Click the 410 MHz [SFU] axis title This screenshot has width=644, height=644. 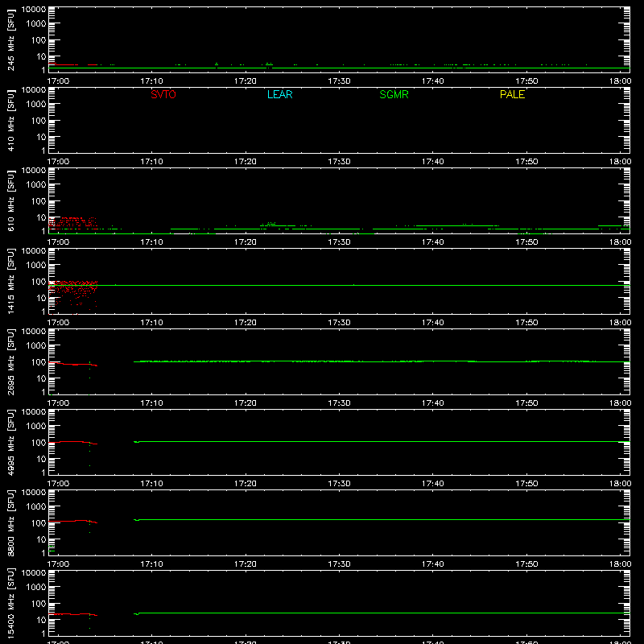point(10,120)
